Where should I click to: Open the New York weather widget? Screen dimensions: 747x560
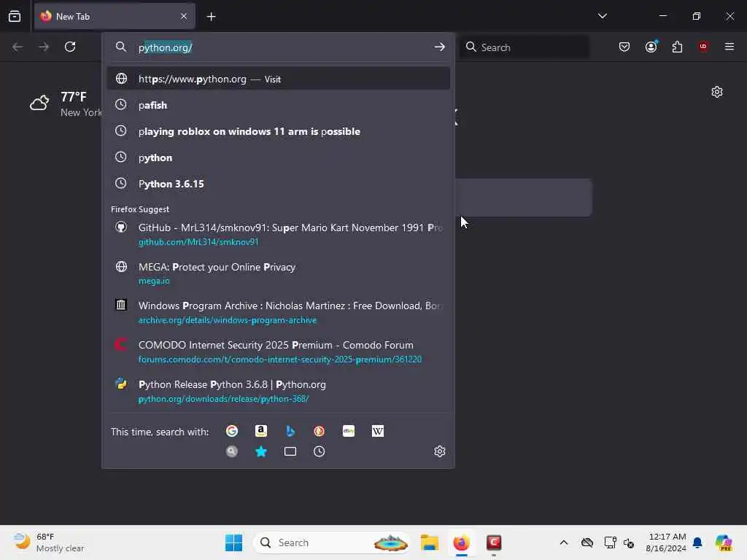point(65,104)
